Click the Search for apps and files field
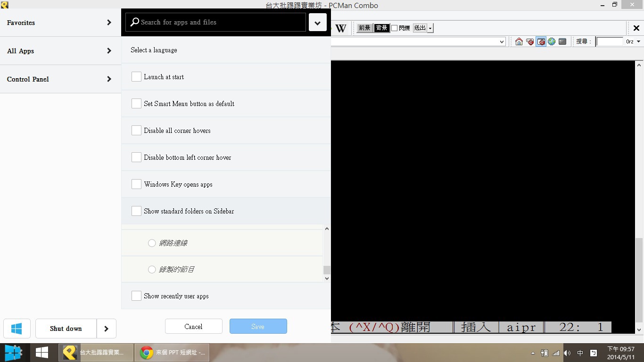The image size is (644, 362). click(215, 22)
